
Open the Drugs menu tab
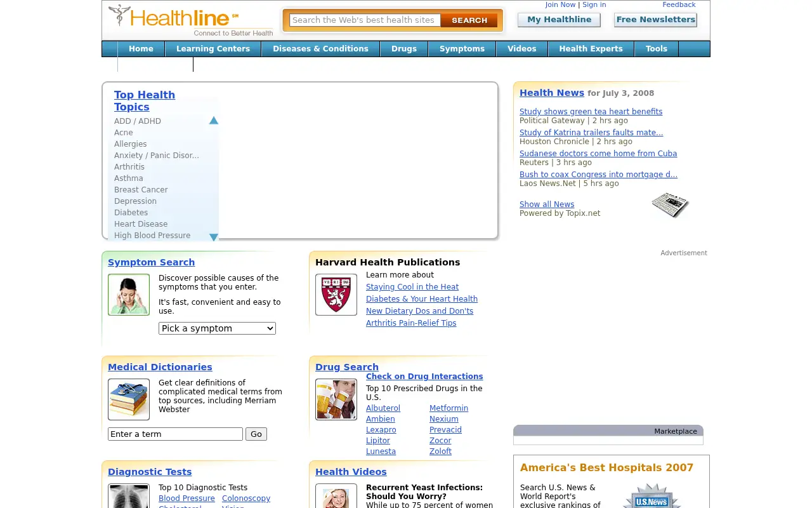pyautogui.click(x=404, y=49)
